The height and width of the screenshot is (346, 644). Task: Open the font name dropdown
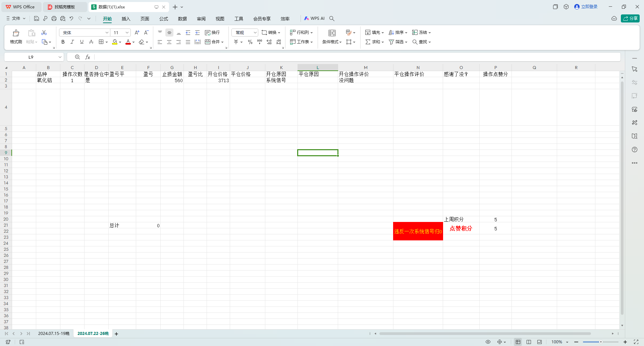(107, 33)
